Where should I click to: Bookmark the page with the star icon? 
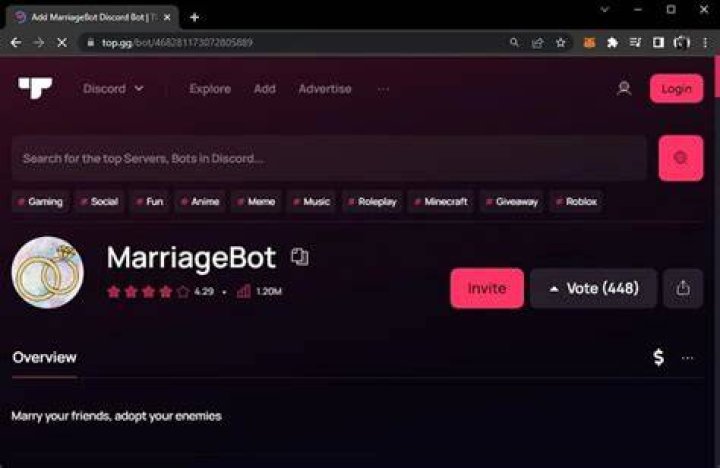point(560,43)
